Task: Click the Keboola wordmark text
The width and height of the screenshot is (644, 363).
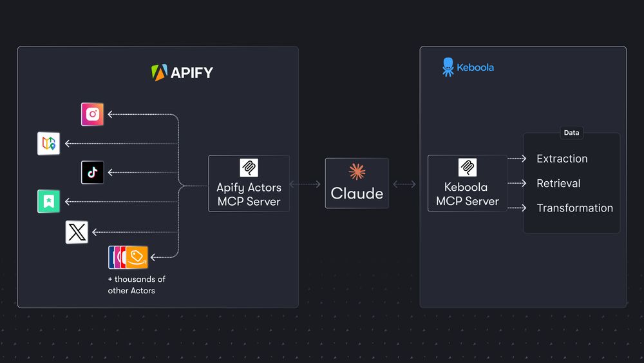Action: coord(475,68)
